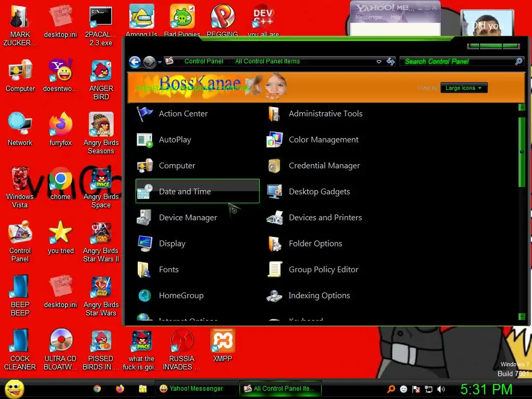
Task: Open the Folder Options icon
Action: [274, 244]
